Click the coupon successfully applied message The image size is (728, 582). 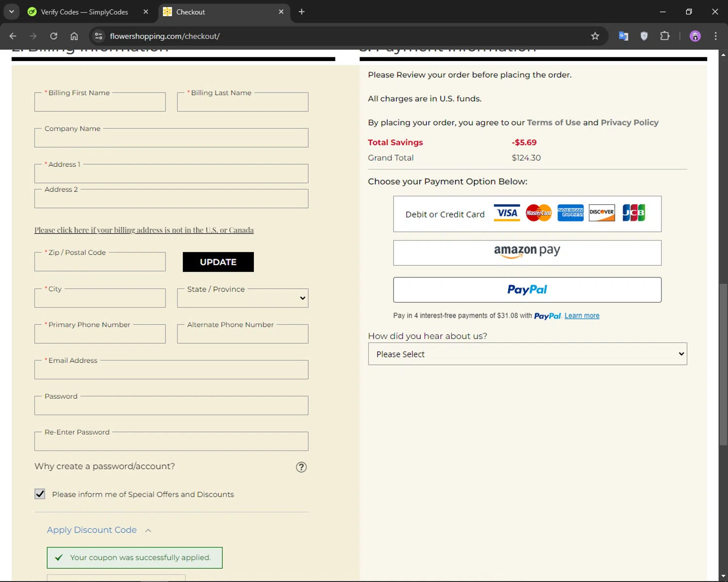coord(134,558)
